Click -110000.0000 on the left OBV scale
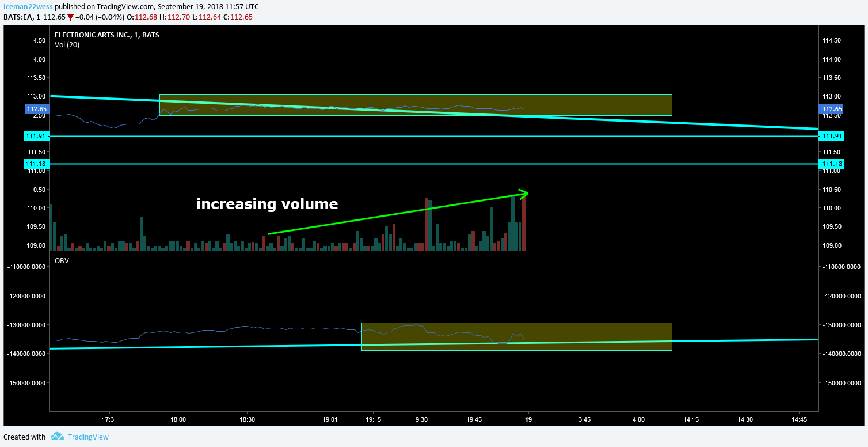The width and height of the screenshot is (868, 447). coord(26,267)
